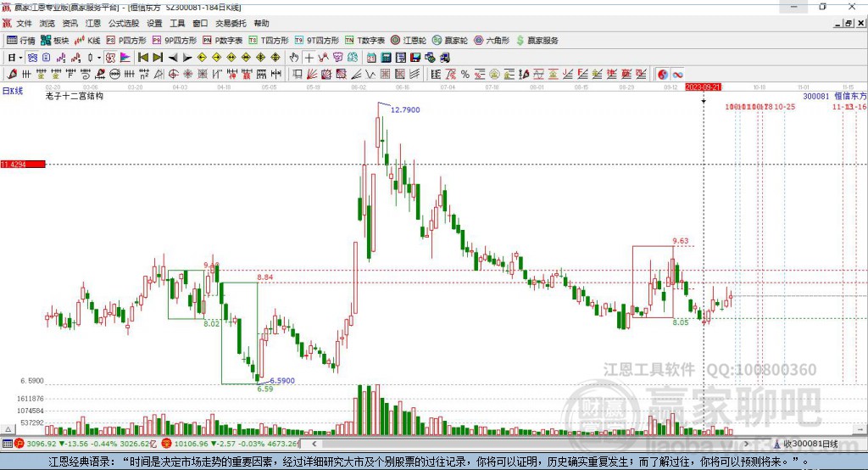Click the 6.5900 low price label
Screen dimensions: 868x470
tap(282, 381)
